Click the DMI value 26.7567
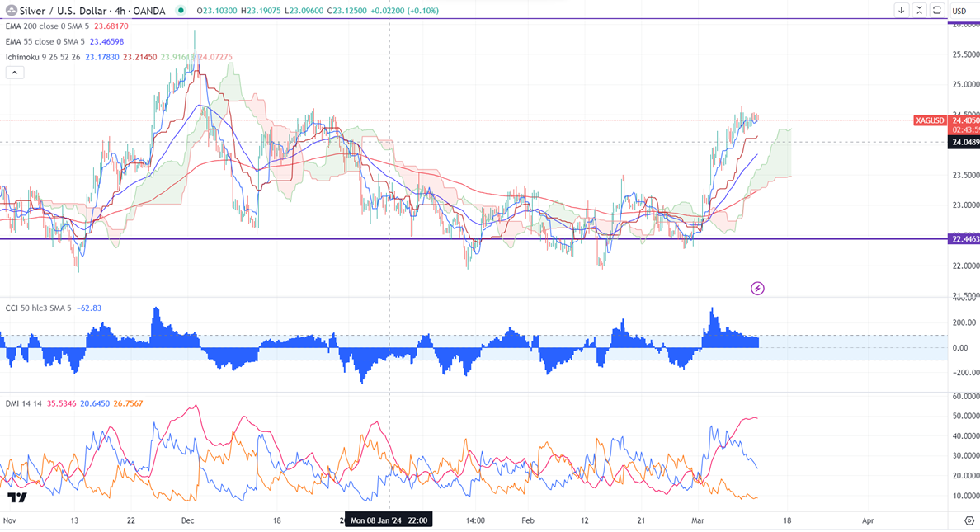The image size is (980, 532). [128, 404]
